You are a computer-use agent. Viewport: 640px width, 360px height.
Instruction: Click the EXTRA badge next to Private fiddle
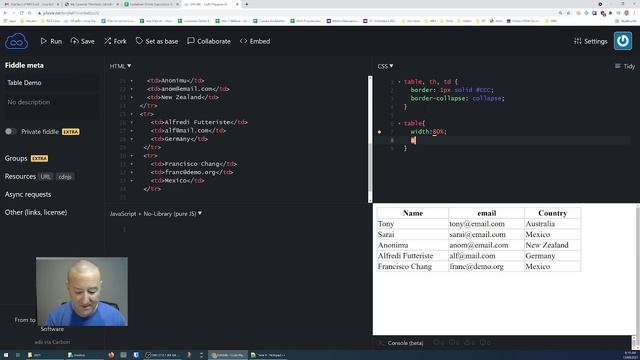[x=71, y=132]
